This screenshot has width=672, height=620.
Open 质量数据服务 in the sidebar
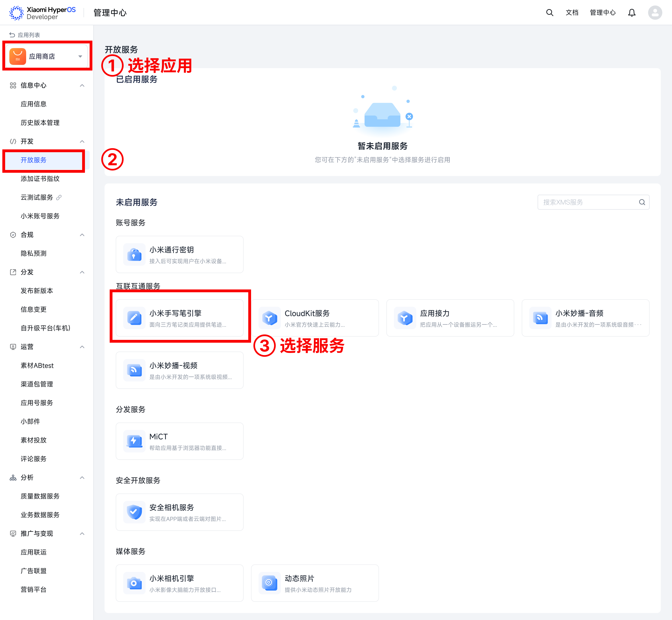40,496
